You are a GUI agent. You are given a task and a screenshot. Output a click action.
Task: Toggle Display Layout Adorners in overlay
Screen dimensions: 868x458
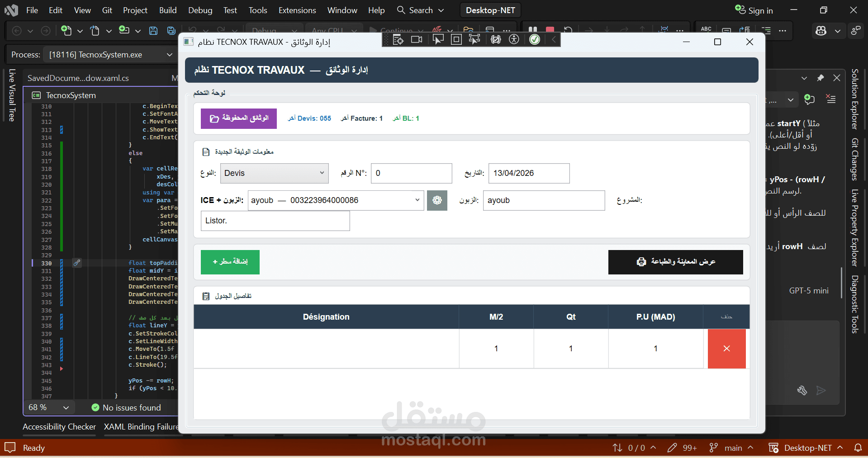[456, 40]
